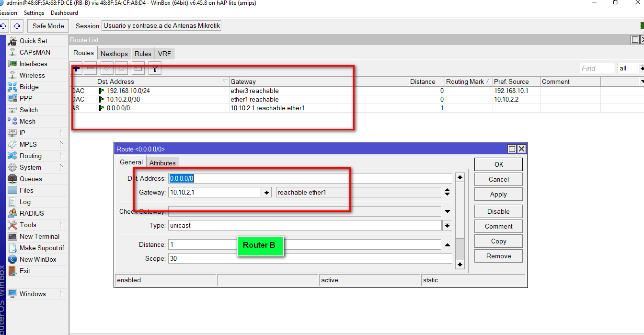
Task: Open the Wireless sidebar item
Action: coord(32,75)
